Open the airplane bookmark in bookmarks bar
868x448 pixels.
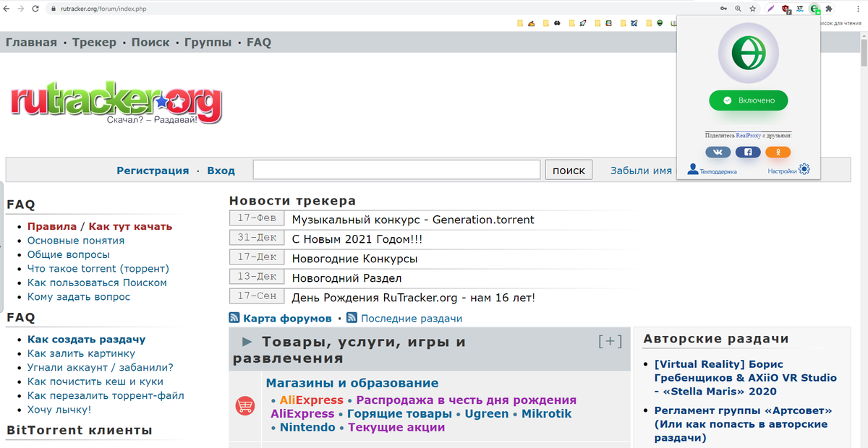[634, 23]
